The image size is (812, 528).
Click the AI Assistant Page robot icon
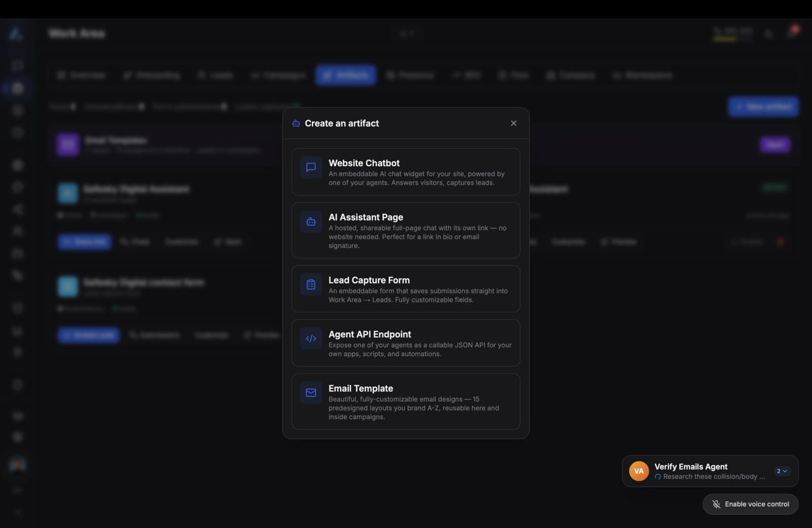coord(311,222)
